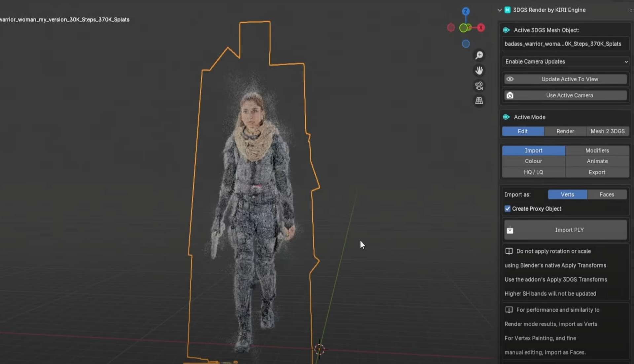Switch to Render active mode
The image size is (634, 364).
[565, 131]
